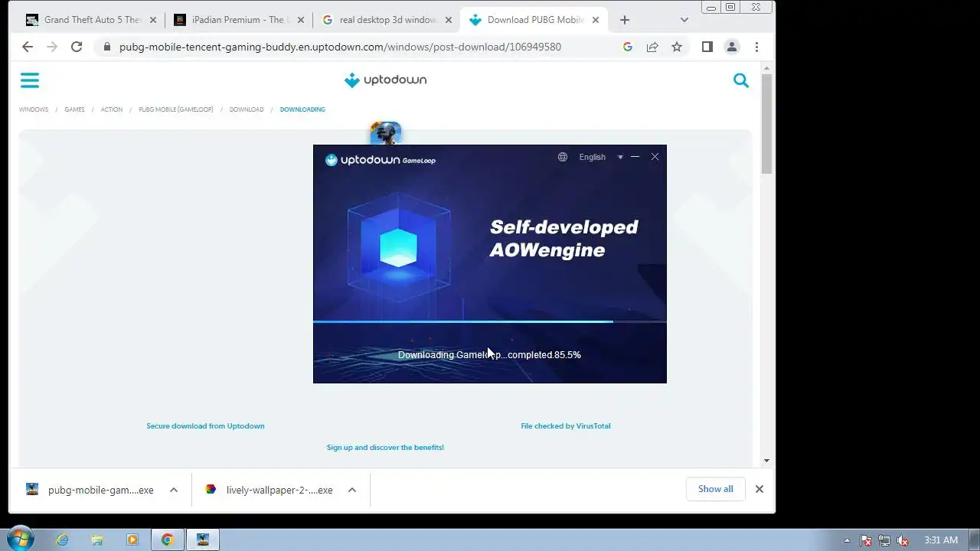Click Downloading GameLoop completed 85.5% text
This screenshot has height=551, width=980.
click(489, 355)
